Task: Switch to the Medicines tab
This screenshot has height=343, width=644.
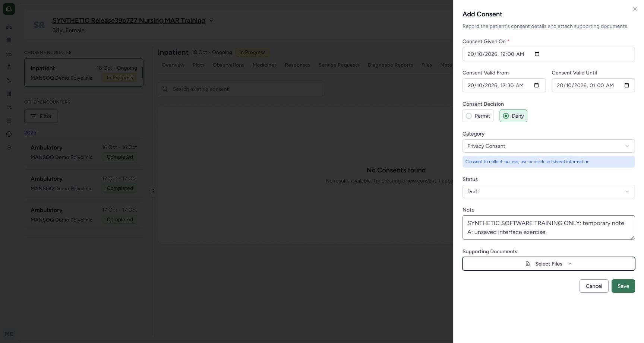Action: click(x=265, y=65)
